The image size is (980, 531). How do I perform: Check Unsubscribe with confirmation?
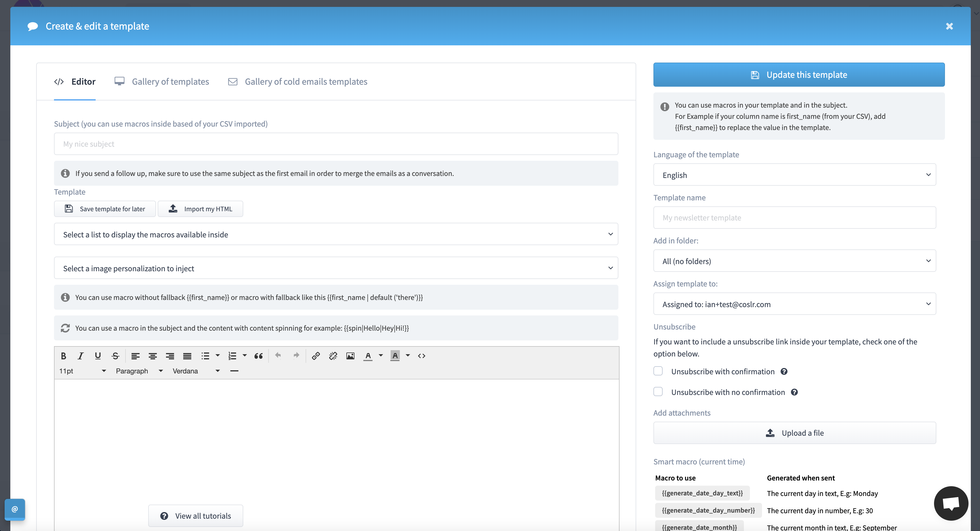tap(658, 371)
